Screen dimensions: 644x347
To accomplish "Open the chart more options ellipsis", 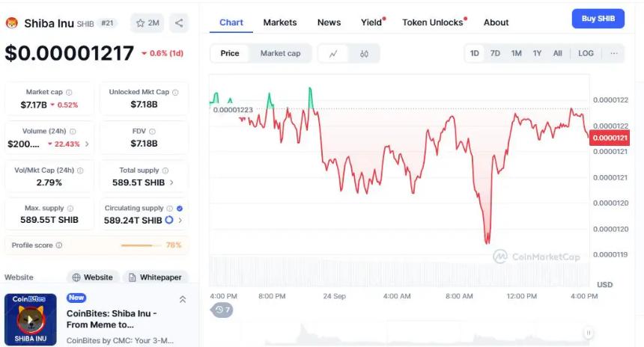I will tap(613, 53).
